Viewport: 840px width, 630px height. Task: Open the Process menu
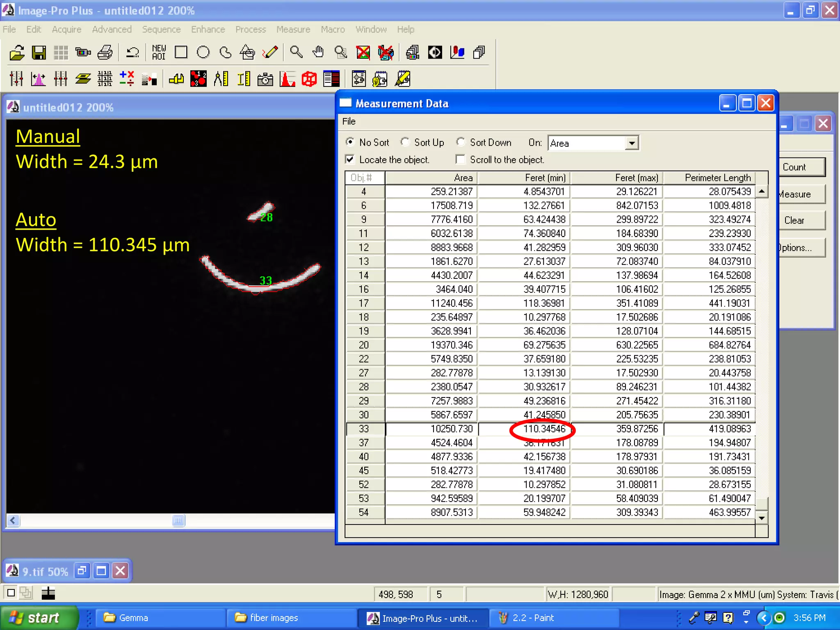[251, 30]
